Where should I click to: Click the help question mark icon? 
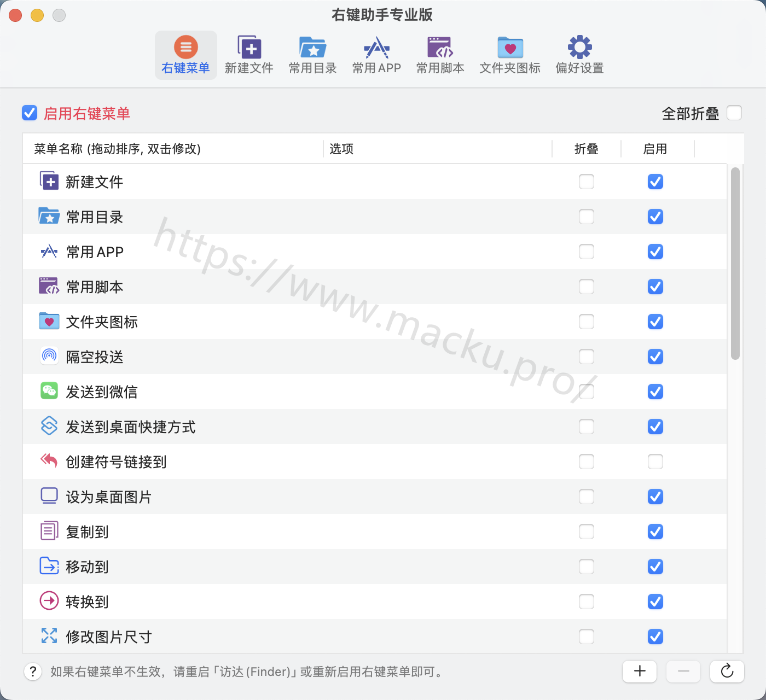pyautogui.click(x=33, y=672)
